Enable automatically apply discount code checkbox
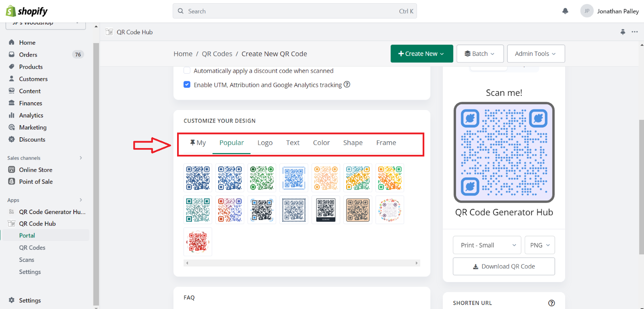Screen dimensions: 644x309 pos(187,70)
